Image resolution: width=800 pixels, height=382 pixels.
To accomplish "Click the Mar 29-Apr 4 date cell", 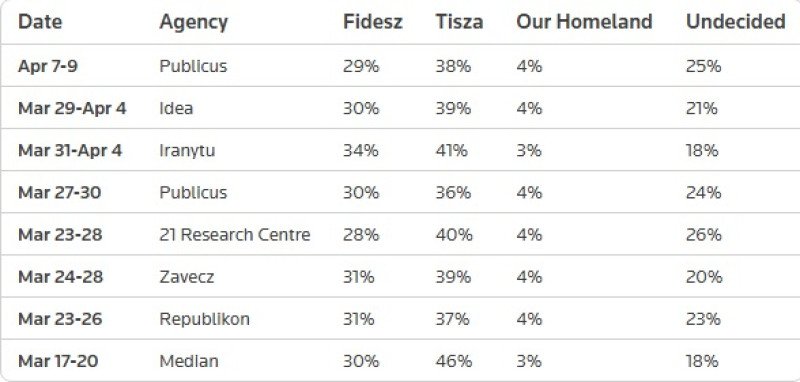I will click(72, 109).
